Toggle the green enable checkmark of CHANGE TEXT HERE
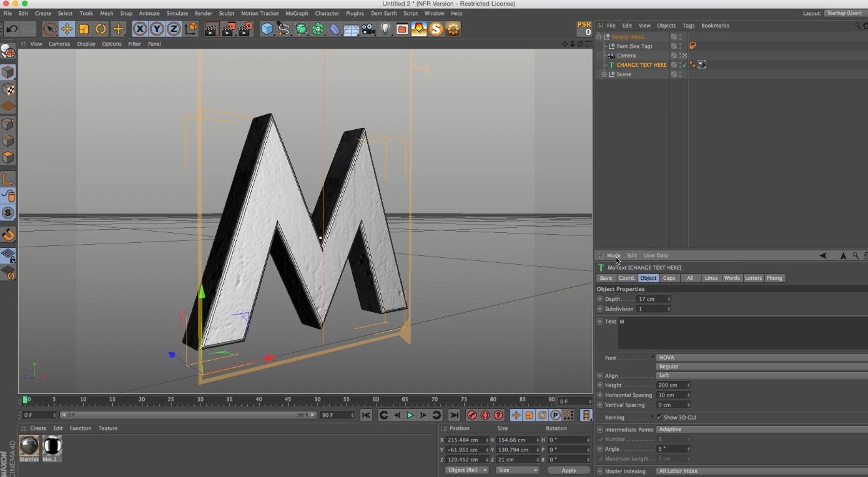Screen dimensions: 868x477 coord(684,65)
